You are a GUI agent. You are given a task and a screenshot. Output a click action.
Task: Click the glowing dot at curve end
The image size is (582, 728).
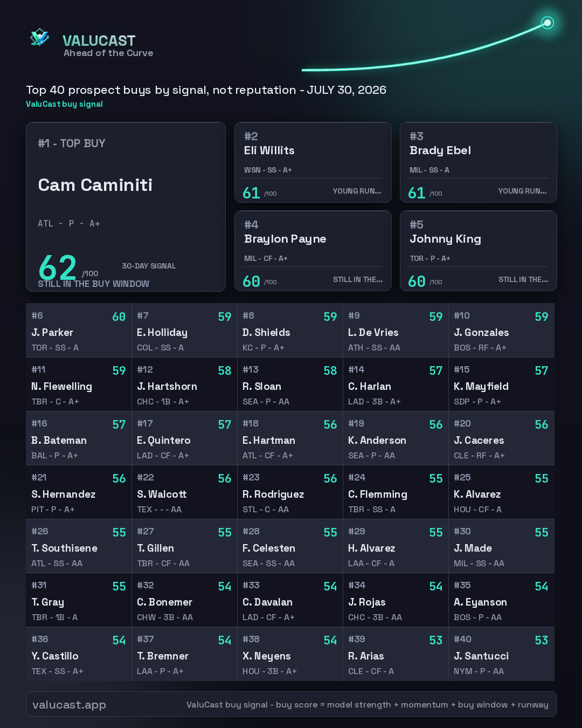[x=548, y=23]
